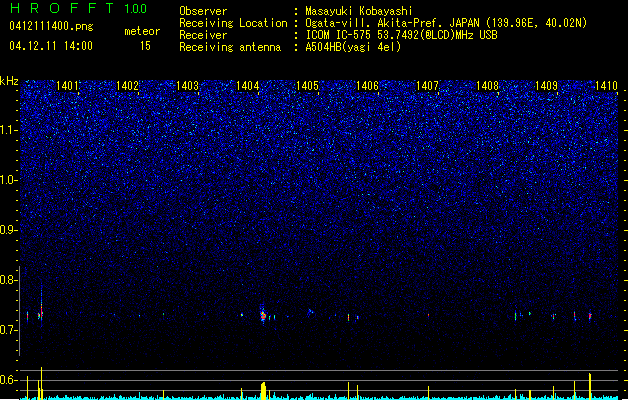Click the 1402 time marker
629x400 pixels.
click(127, 86)
